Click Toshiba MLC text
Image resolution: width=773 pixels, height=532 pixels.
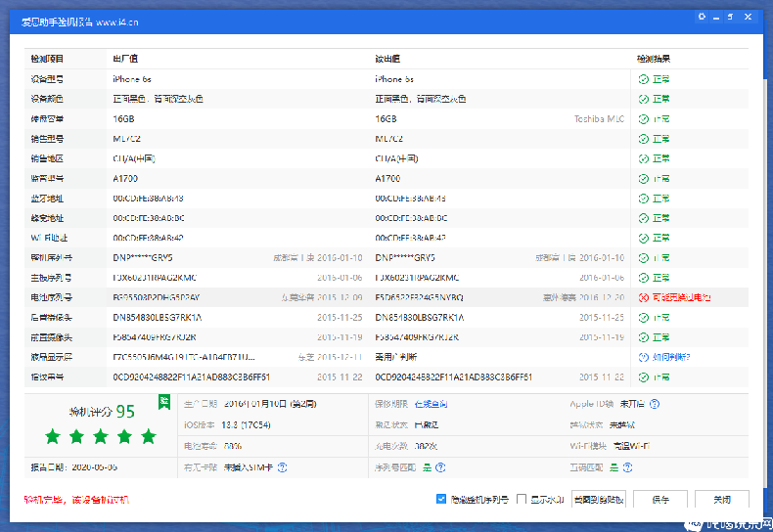tap(599, 118)
